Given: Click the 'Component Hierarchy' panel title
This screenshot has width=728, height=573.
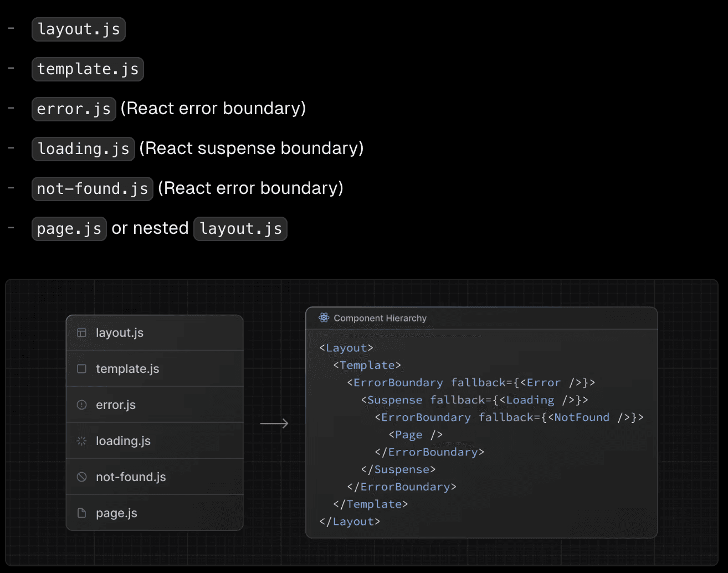Looking at the screenshot, I should click(x=380, y=318).
